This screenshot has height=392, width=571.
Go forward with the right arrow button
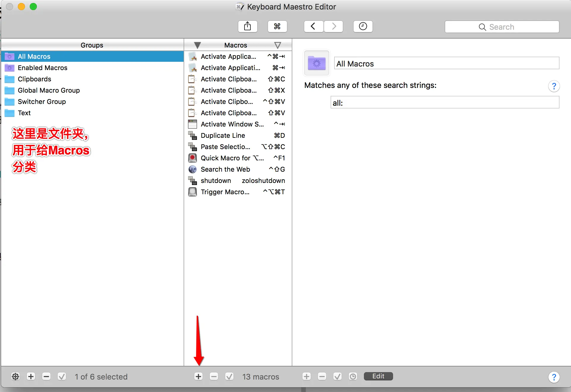(x=334, y=26)
